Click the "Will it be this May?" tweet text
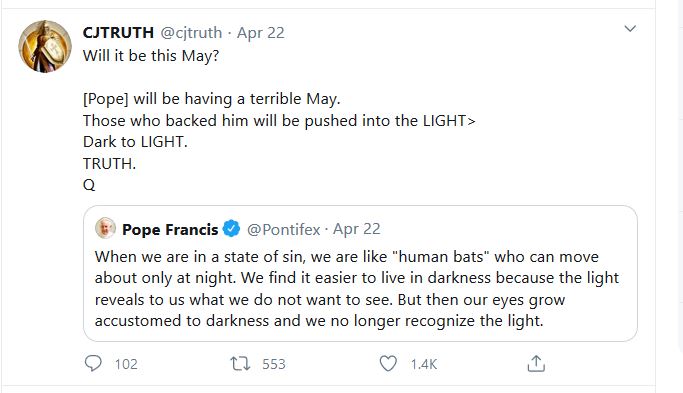The image size is (683, 393). tap(151, 56)
